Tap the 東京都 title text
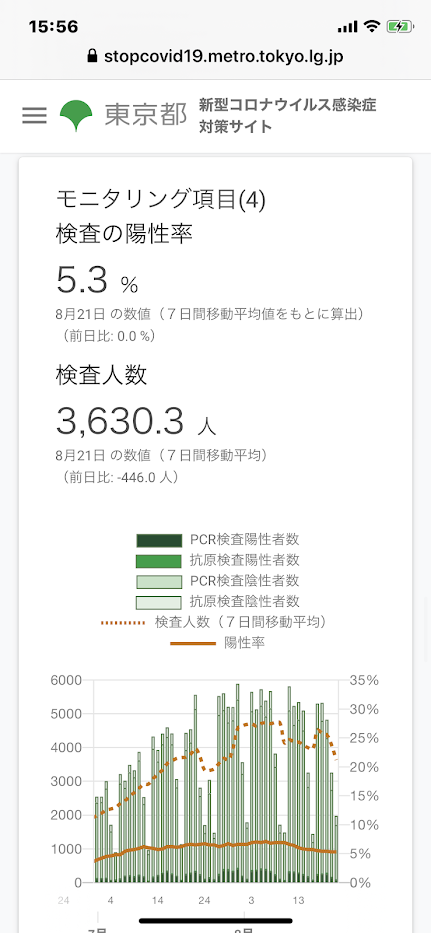The width and height of the screenshot is (431, 933). coord(146,115)
